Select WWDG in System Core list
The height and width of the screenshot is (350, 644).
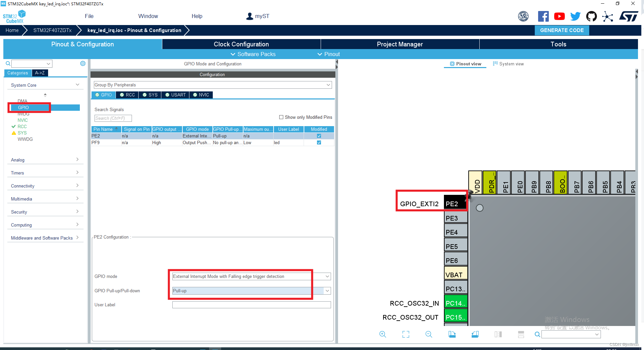click(x=25, y=139)
